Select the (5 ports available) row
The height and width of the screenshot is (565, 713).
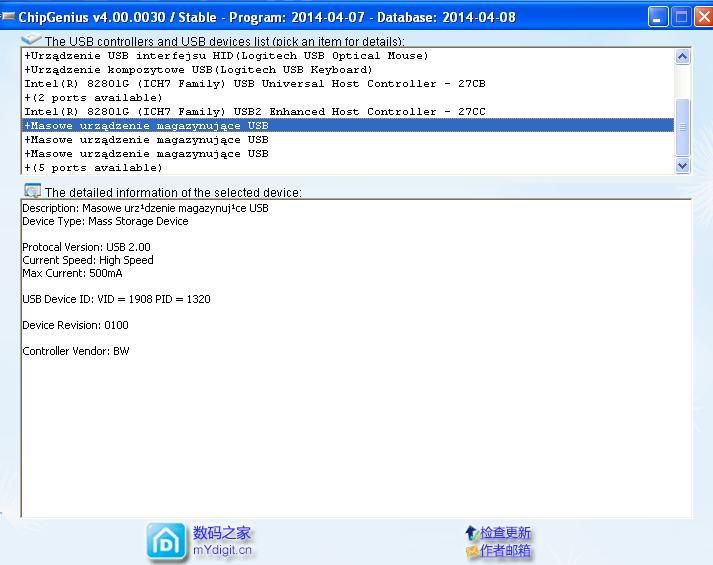pyautogui.click(x=348, y=168)
